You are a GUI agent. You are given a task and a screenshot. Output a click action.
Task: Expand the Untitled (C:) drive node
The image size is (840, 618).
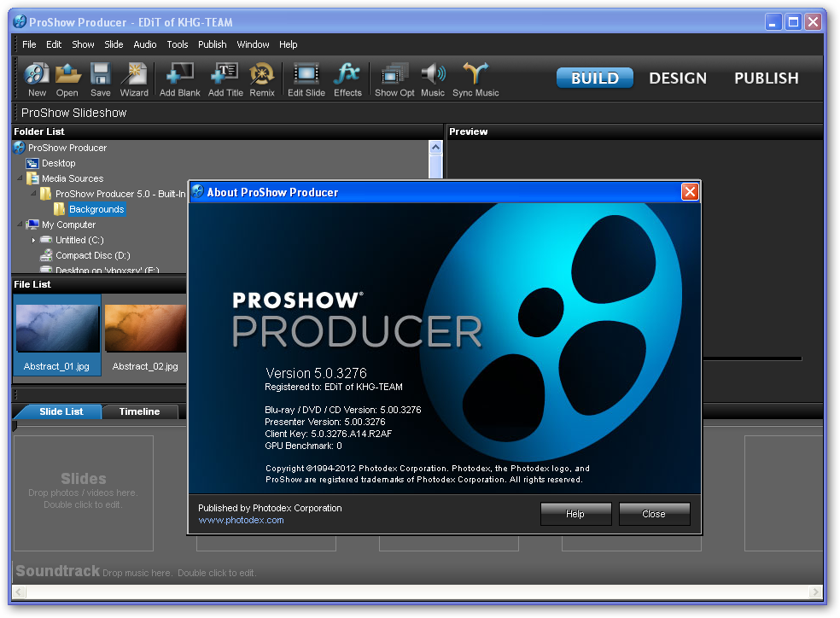(x=34, y=241)
